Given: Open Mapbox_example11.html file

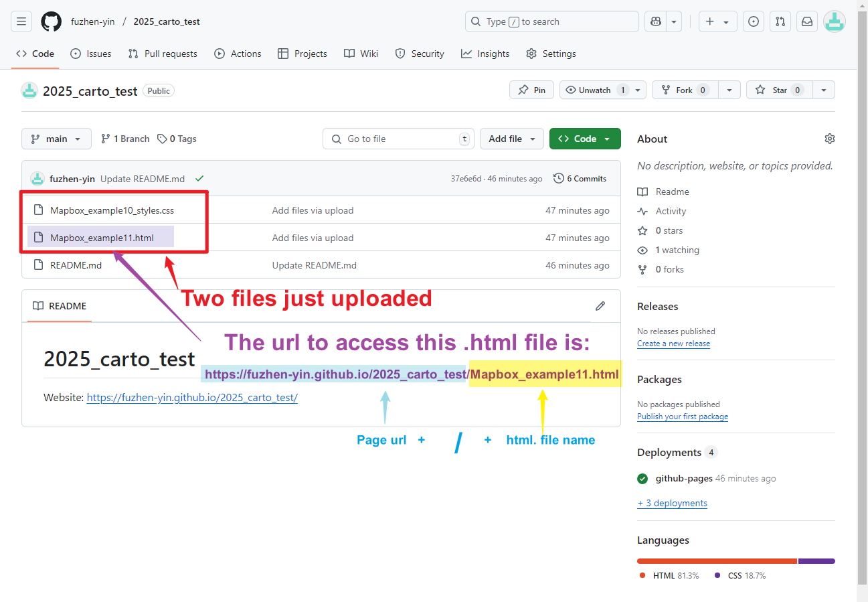Looking at the screenshot, I should click(x=102, y=238).
